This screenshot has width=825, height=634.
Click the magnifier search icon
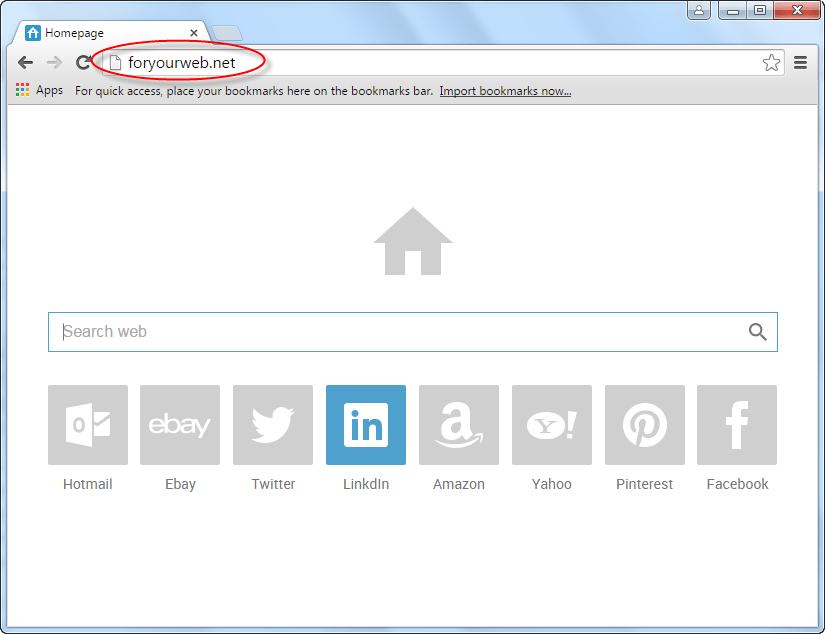click(758, 331)
